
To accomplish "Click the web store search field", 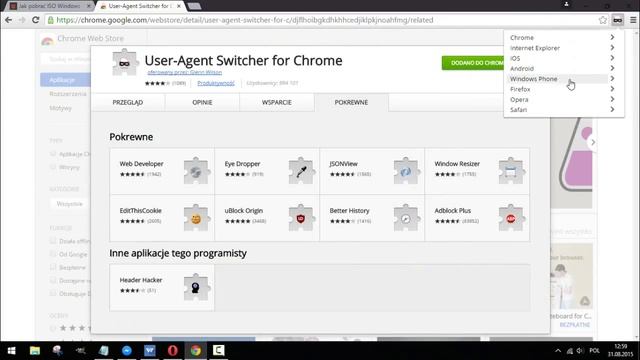I will click(x=65, y=59).
